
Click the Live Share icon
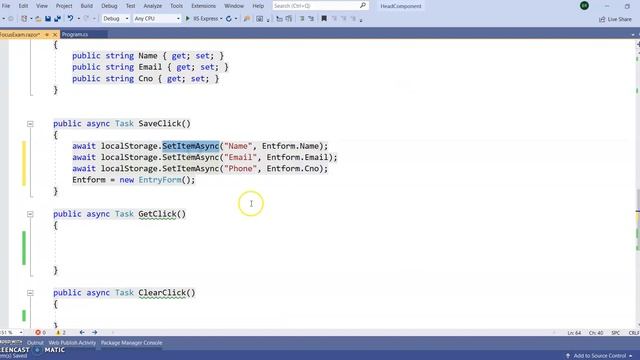602,19
